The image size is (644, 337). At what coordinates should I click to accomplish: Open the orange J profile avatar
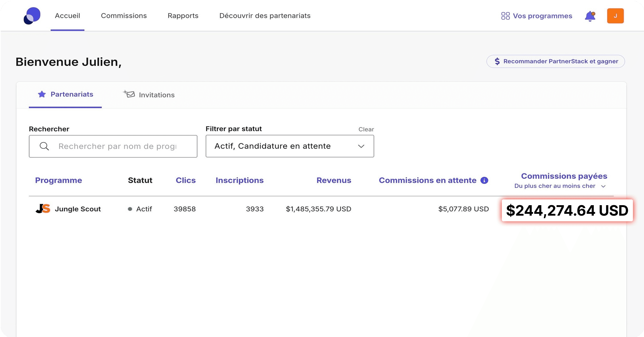pos(615,16)
